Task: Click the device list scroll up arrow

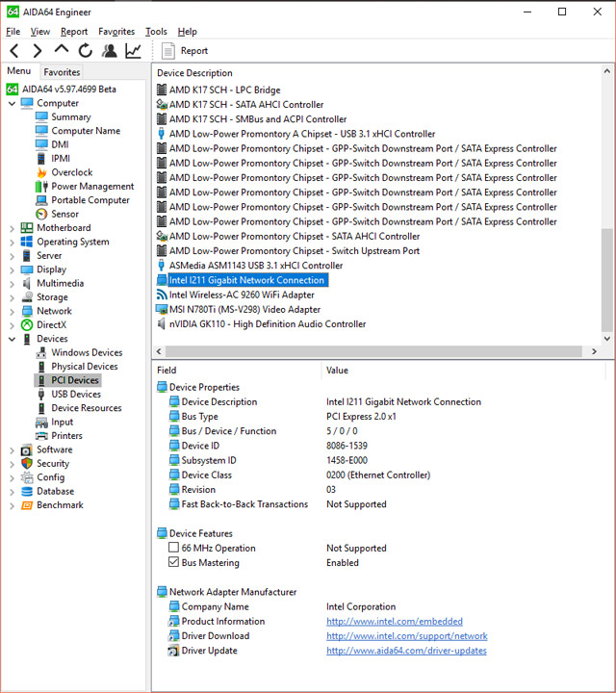Action: (x=607, y=70)
